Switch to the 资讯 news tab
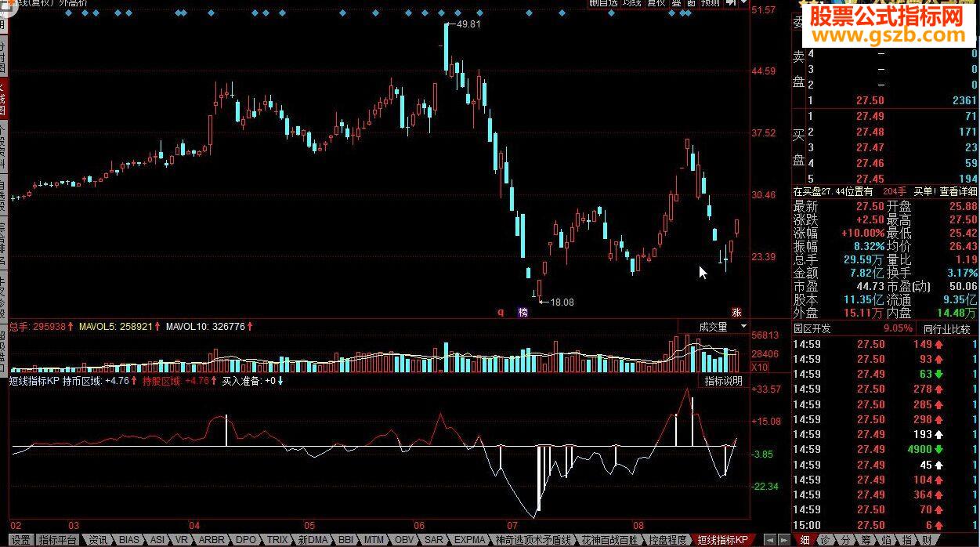This screenshot has height=547, width=980. [98, 540]
